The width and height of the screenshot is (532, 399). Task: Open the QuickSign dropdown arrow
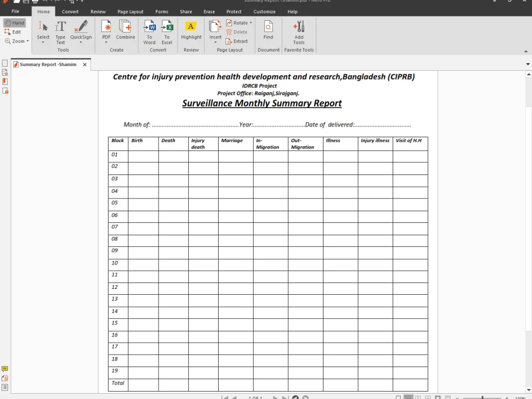click(81, 43)
